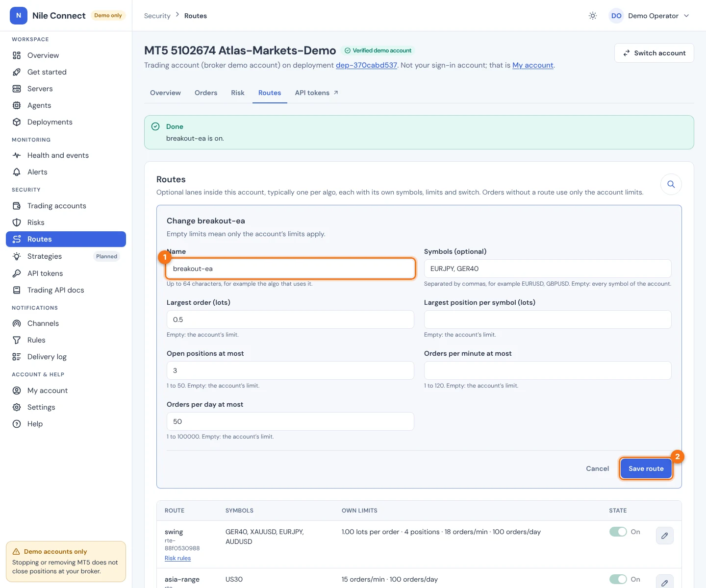The image size is (706, 588).
Task: Open the API tokens external tab
Action: click(x=317, y=93)
